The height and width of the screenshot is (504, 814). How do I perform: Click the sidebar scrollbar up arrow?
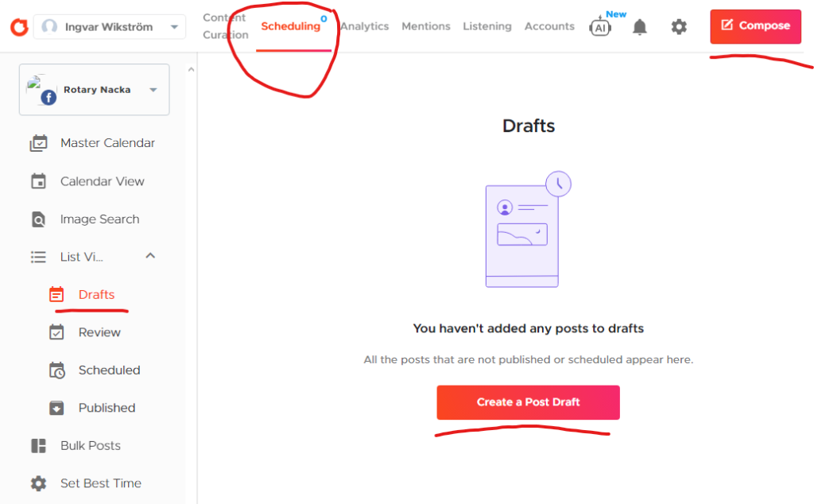click(191, 70)
